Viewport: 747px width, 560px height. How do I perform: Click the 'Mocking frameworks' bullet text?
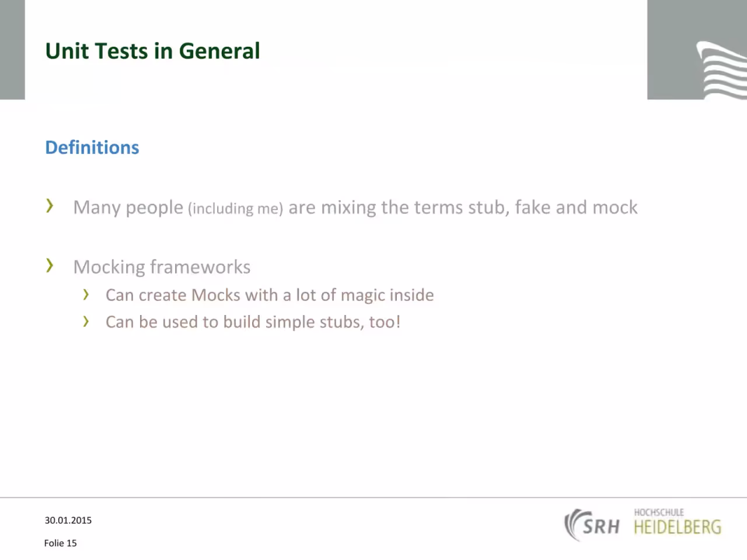tap(162, 267)
